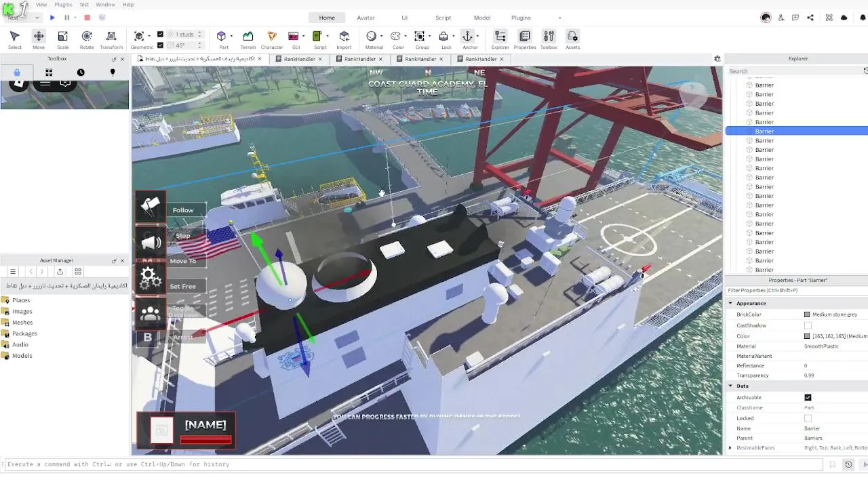Image resolution: width=868 pixels, height=488 pixels.
Task: Collapse the Appearance property section
Action: (730, 303)
